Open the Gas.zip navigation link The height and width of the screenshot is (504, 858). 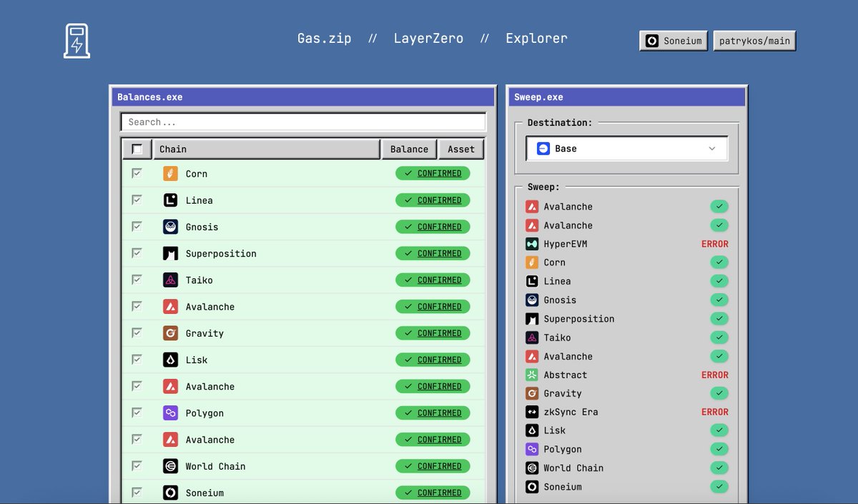pos(325,39)
